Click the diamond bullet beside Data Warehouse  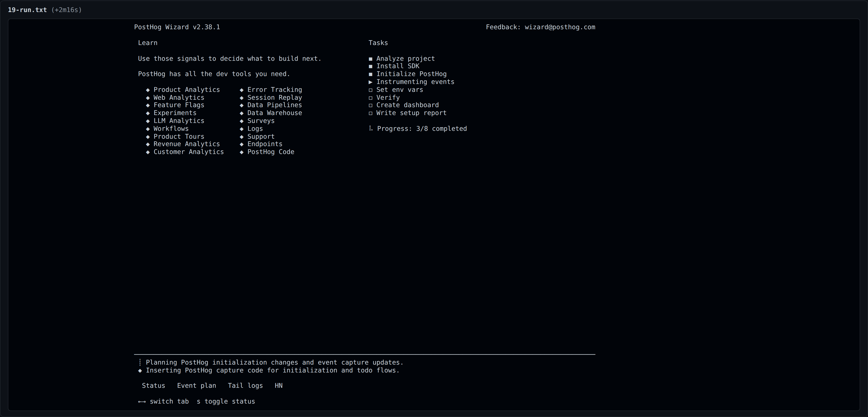242,113
